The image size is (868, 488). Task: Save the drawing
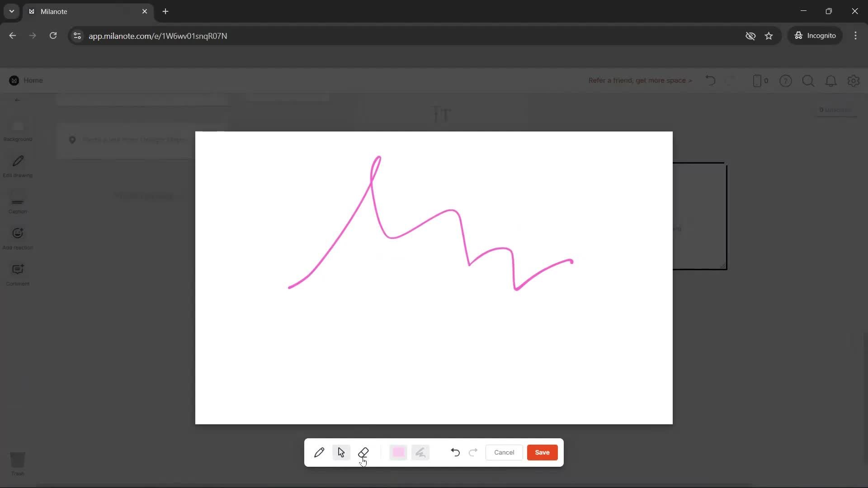click(542, 452)
